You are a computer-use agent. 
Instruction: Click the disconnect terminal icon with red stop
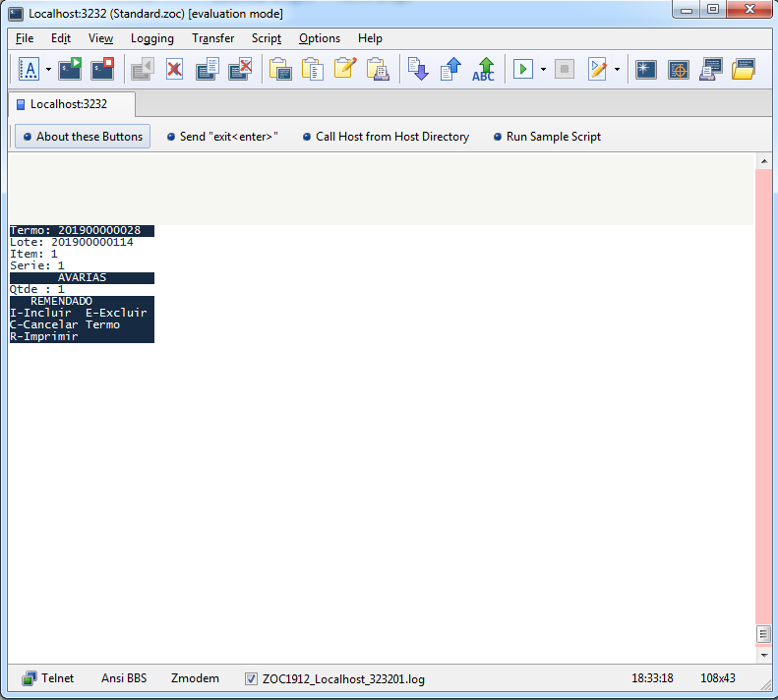coord(102,69)
